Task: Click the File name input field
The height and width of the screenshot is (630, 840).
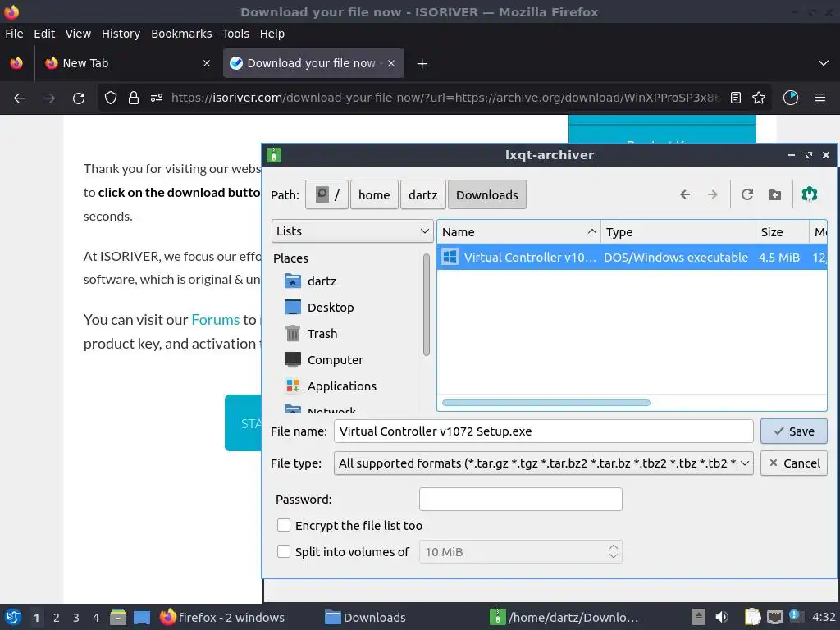Action: coord(543,431)
